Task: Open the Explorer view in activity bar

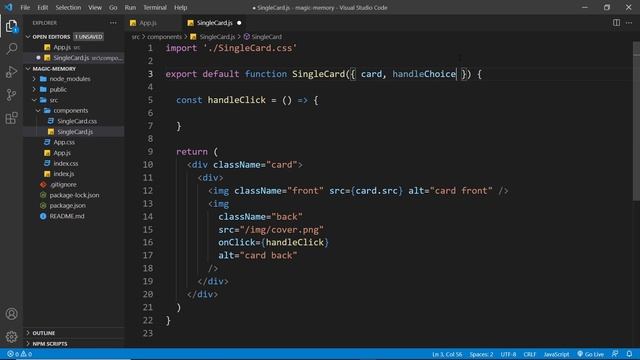Action: click(11, 27)
